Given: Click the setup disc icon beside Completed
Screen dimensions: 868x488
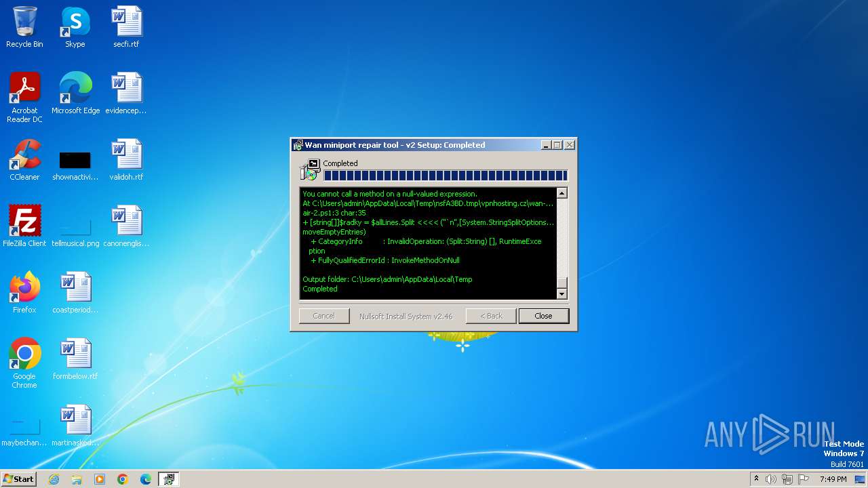Looking at the screenshot, I should 310,170.
